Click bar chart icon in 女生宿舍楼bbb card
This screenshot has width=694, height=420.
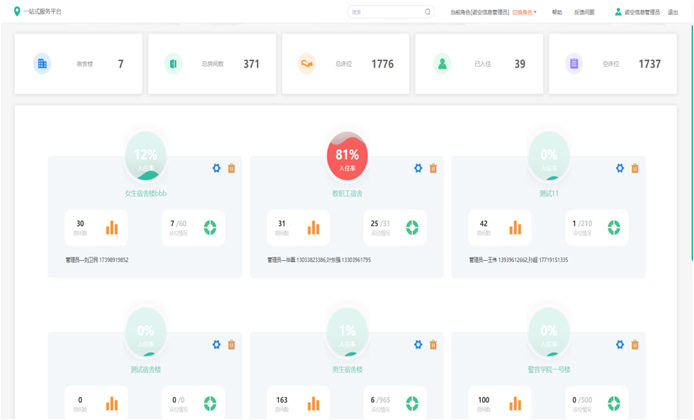[x=112, y=228]
